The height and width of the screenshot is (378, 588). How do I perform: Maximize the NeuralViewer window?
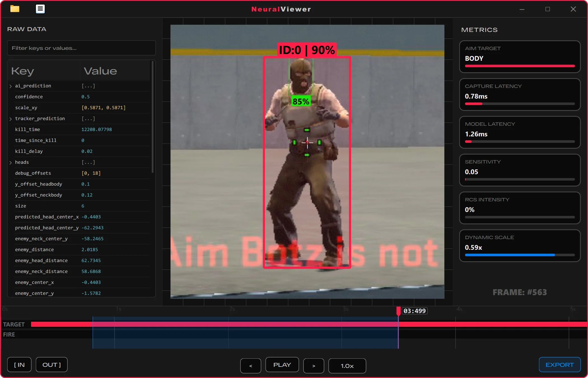(x=548, y=9)
